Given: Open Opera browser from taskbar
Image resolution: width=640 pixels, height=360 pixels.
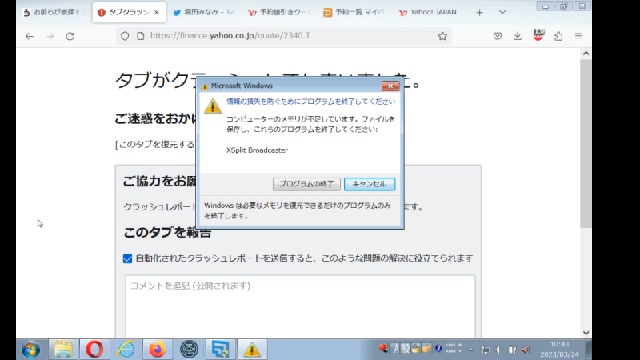Looking at the screenshot, I should 94,349.
